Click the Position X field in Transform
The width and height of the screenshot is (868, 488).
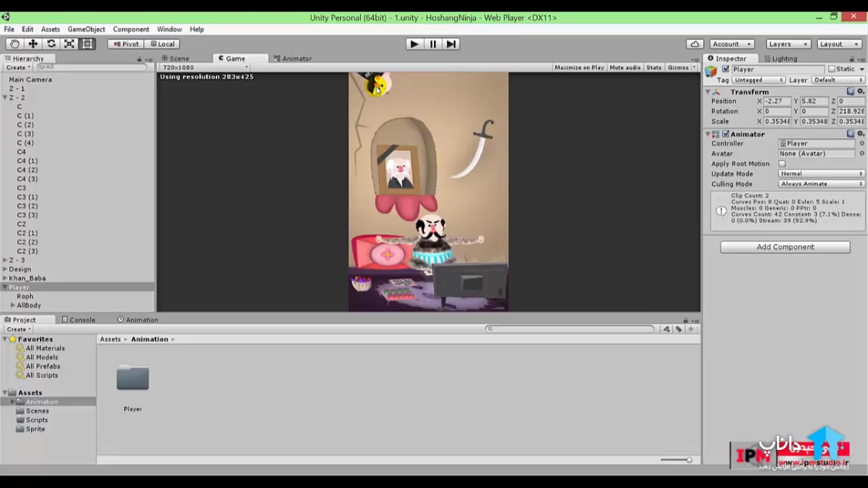pyautogui.click(x=778, y=102)
